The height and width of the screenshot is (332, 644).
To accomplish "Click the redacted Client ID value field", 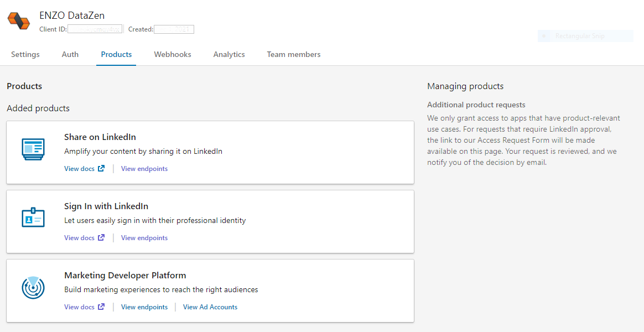I will pyautogui.click(x=95, y=29).
